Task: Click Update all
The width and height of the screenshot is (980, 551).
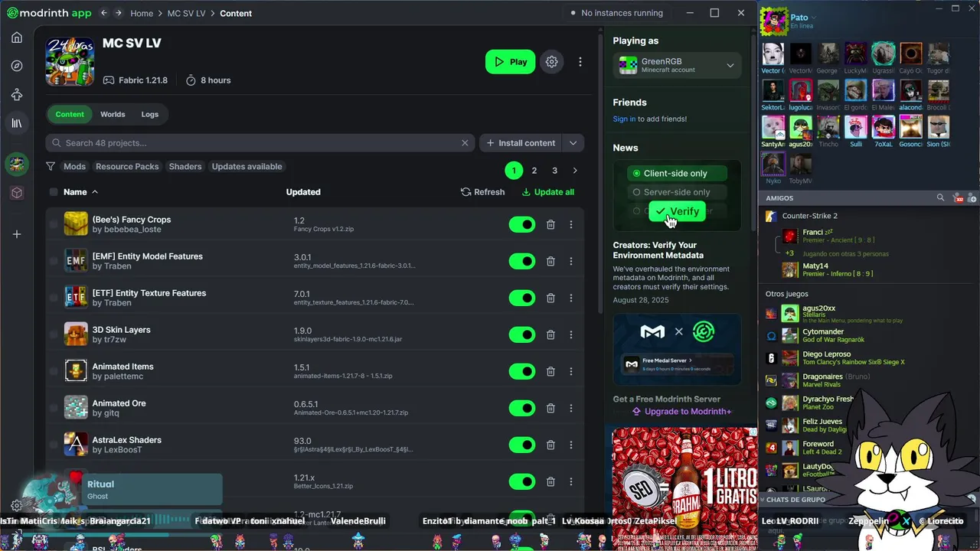Action: tap(548, 192)
